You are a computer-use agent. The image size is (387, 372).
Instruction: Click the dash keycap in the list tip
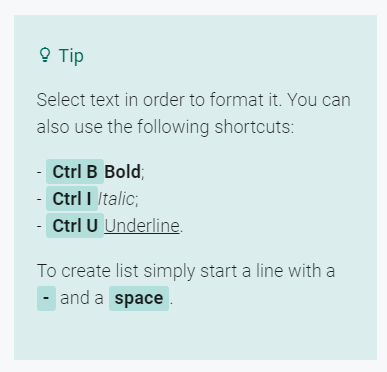(46, 298)
